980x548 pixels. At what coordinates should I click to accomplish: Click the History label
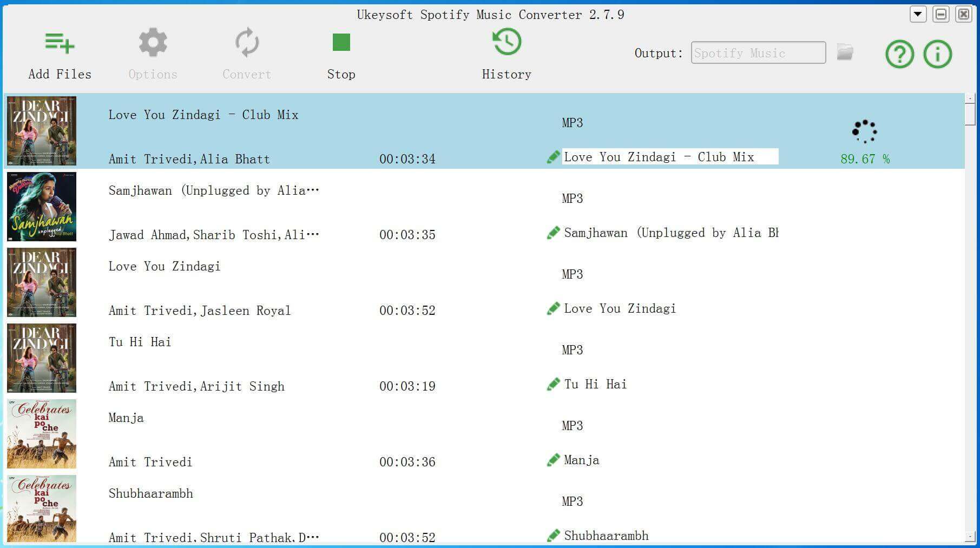tap(507, 74)
